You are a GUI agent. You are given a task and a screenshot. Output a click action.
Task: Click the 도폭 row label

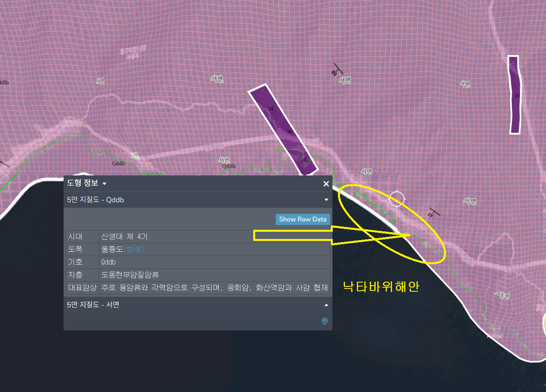coord(82,249)
